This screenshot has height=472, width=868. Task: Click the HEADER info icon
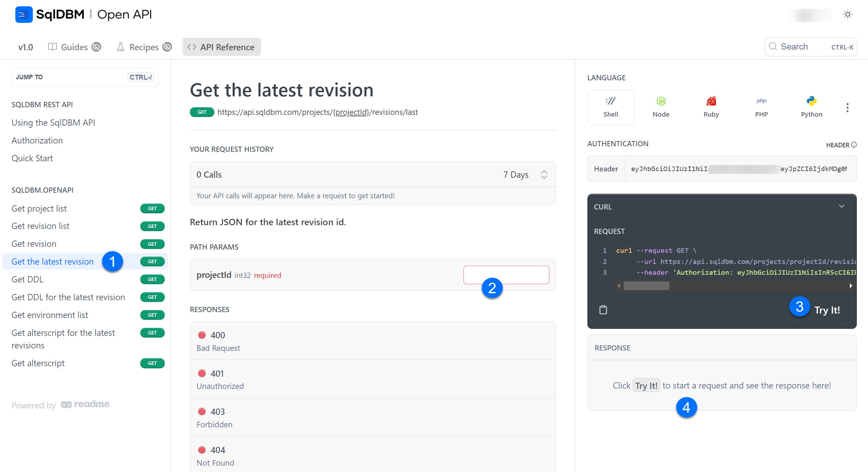click(854, 145)
